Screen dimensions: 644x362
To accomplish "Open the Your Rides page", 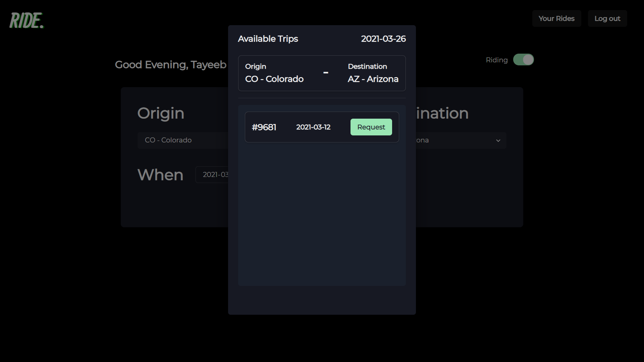I will pyautogui.click(x=556, y=18).
